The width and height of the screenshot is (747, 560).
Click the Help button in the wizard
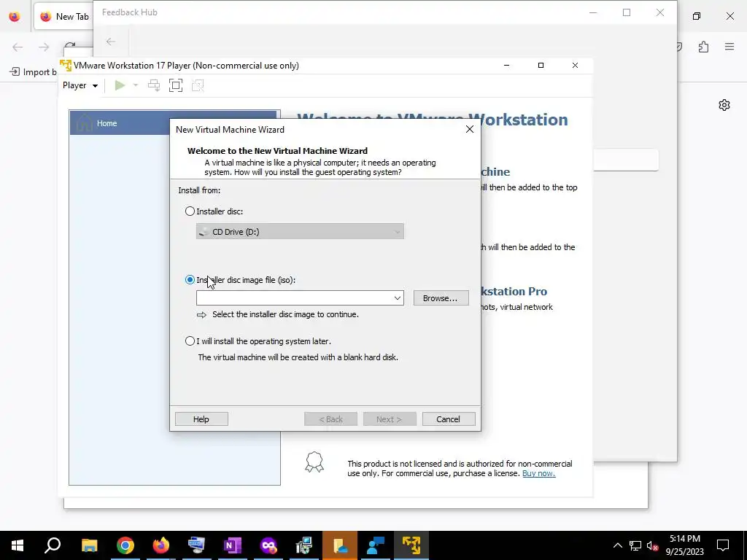click(x=201, y=419)
